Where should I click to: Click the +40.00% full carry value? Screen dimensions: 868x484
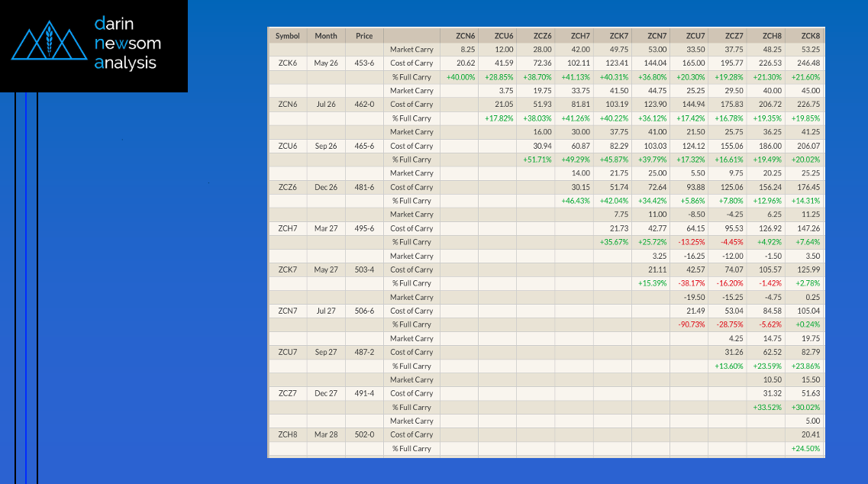click(x=461, y=77)
